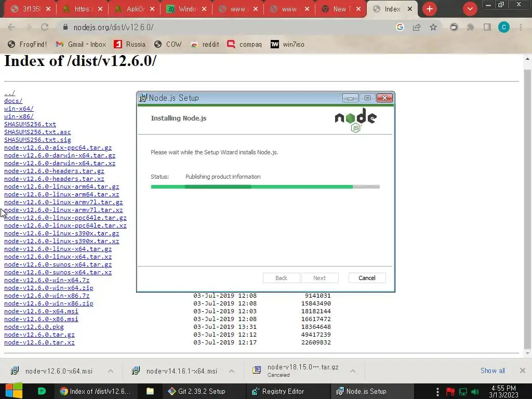Image resolution: width=532 pixels, height=399 pixels.
Task: Open tab search dropdown button
Action: 470,9
